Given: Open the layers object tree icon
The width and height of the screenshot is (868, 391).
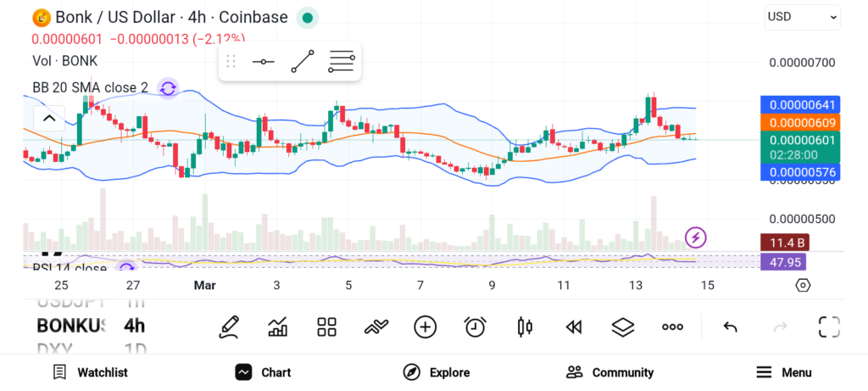Looking at the screenshot, I should tap(623, 327).
